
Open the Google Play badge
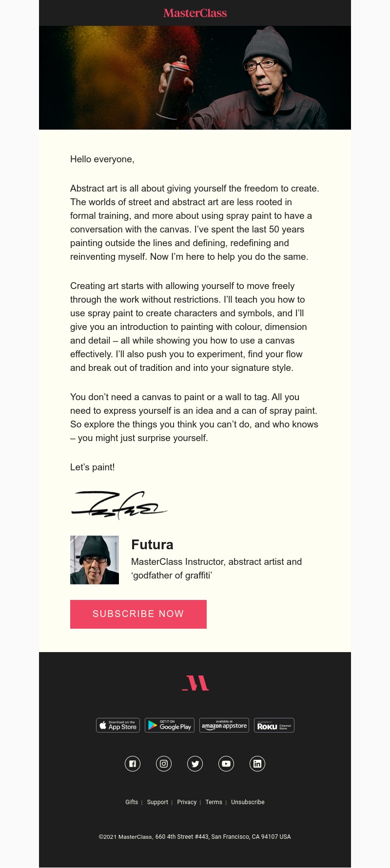(x=170, y=725)
